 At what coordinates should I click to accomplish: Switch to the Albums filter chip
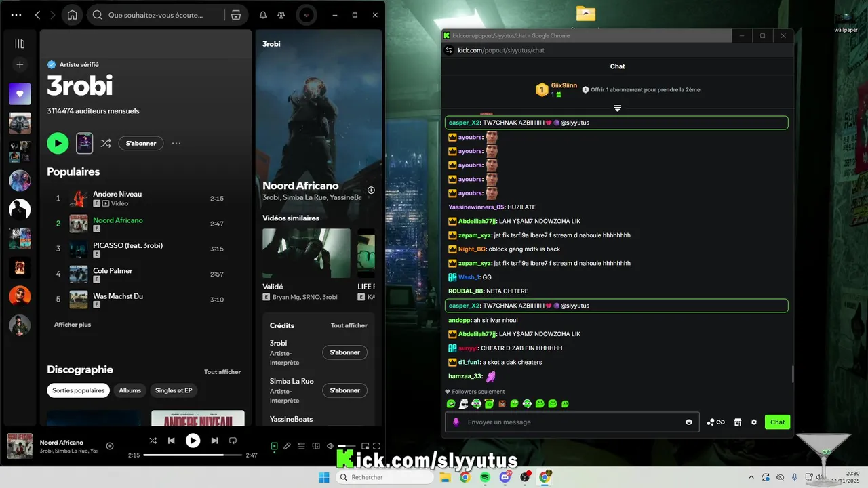coord(130,390)
